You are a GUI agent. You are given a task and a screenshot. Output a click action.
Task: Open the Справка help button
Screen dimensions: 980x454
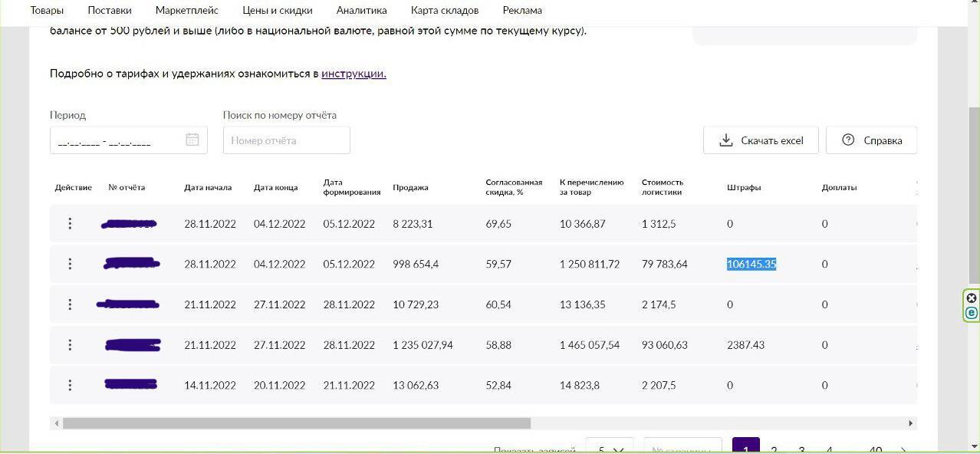[x=871, y=140]
